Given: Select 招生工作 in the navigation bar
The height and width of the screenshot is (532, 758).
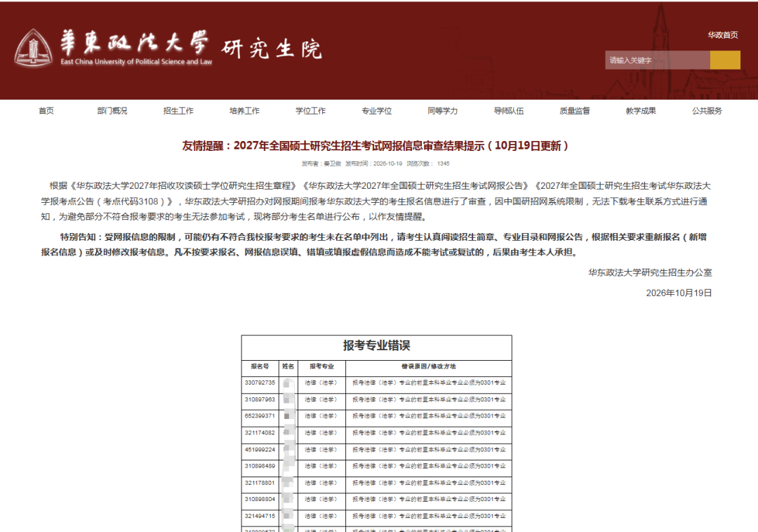Looking at the screenshot, I should [x=178, y=111].
